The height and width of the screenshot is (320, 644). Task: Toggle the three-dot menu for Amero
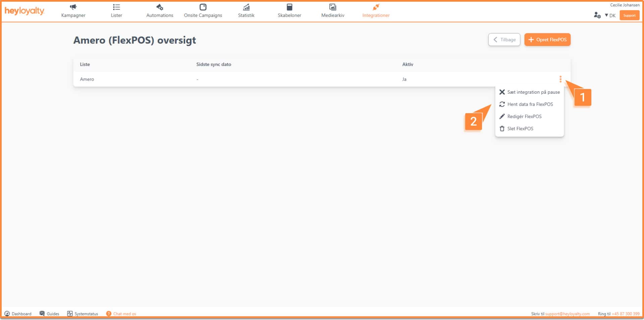click(560, 79)
